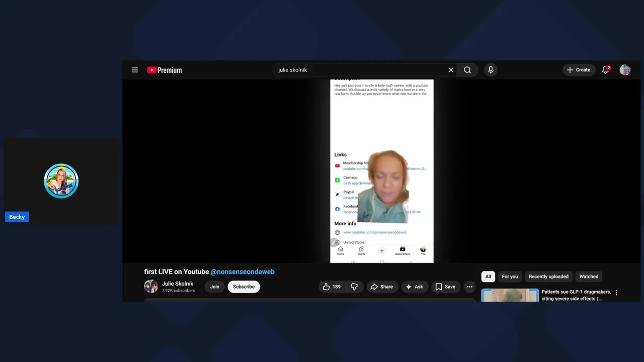Share the video

381,287
